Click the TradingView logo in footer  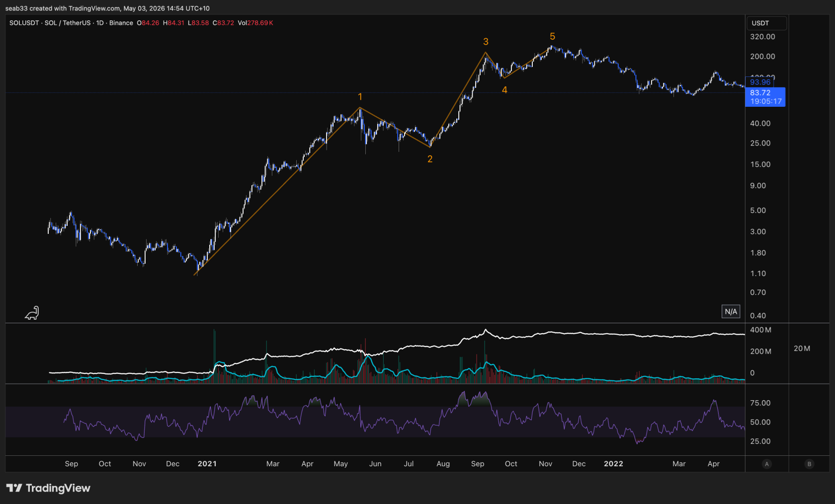point(48,488)
